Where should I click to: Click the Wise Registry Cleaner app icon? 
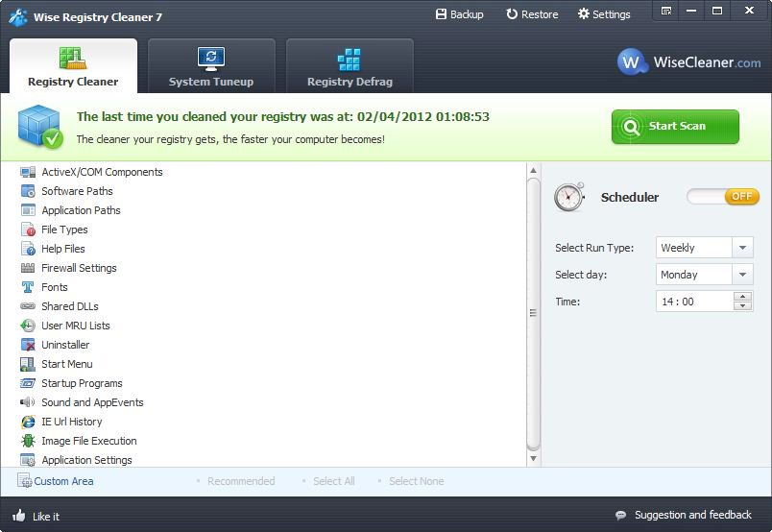tap(17, 17)
